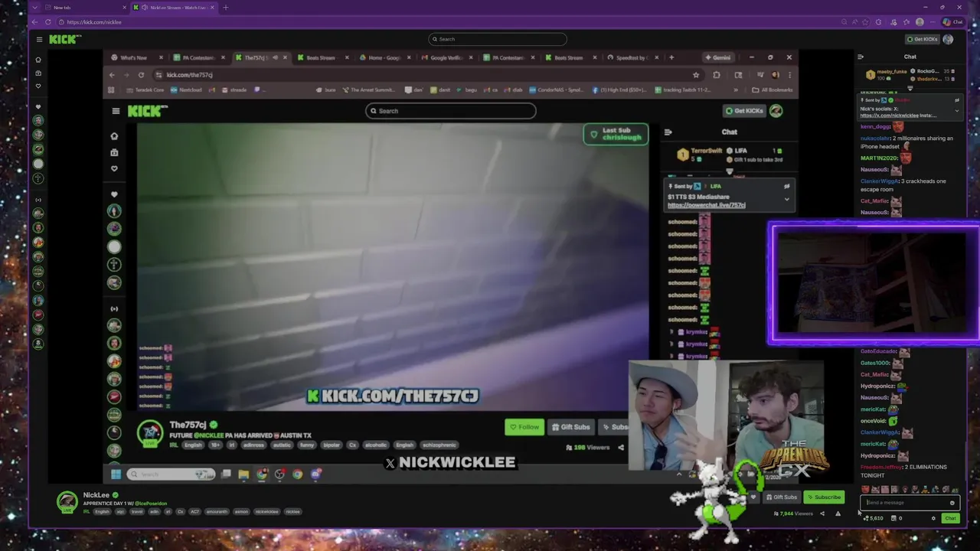This screenshot has height=551, width=980.
Task: Open the Kick sidebar hamburger menu
Action: click(x=39, y=39)
